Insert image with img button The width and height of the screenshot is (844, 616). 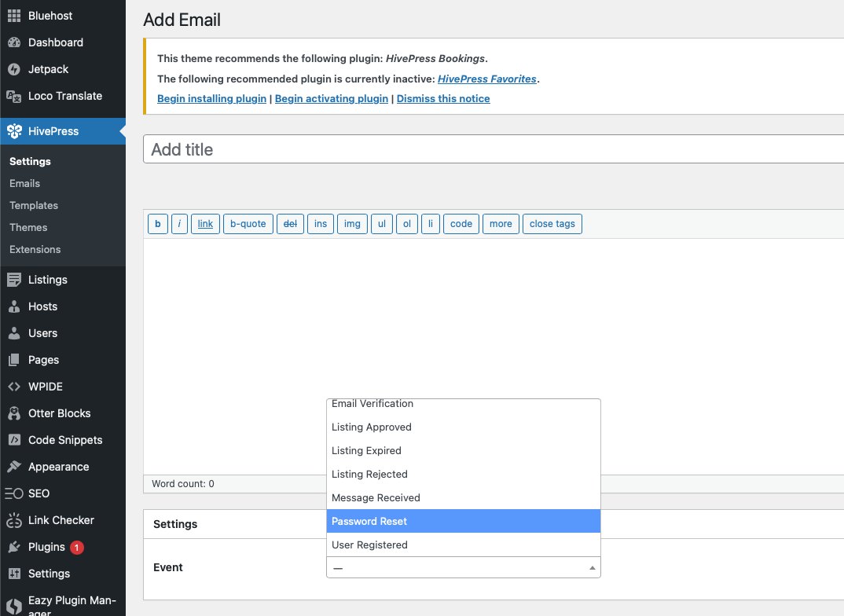coord(353,224)
